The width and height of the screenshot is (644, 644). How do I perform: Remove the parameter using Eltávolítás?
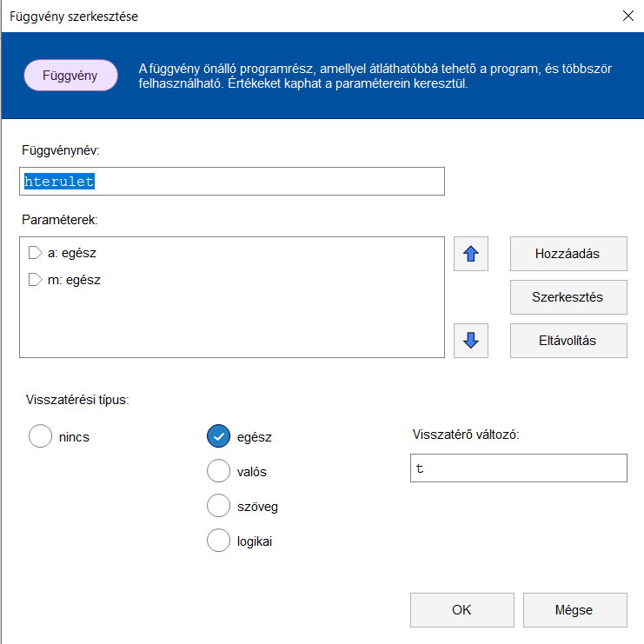[568, 340]
